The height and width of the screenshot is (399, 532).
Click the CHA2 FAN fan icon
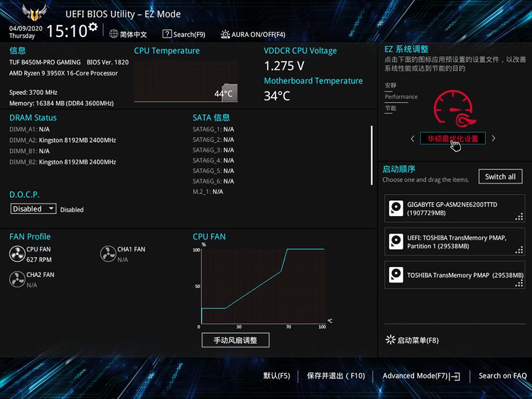[18, 279]
